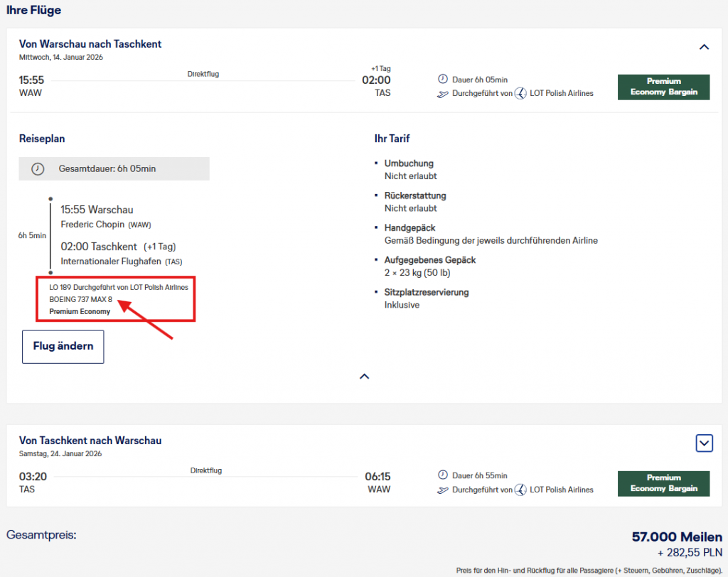The width and height of the screenshot is (728, 577).
Task: Click the Von Warschau nach Taschkent heading
Action: 90,44
